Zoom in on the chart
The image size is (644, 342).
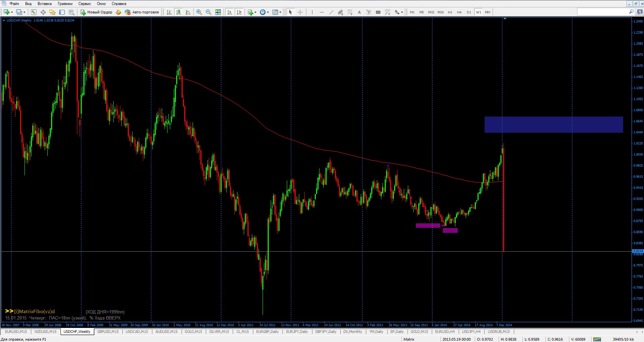click(199, 12)
